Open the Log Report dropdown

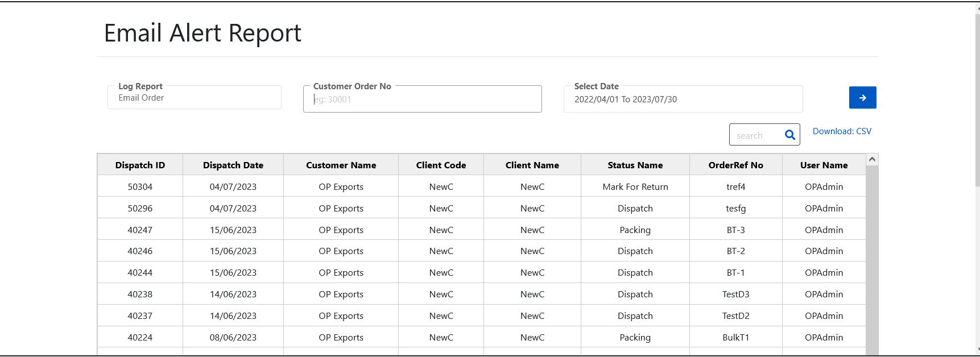point(195,97)
